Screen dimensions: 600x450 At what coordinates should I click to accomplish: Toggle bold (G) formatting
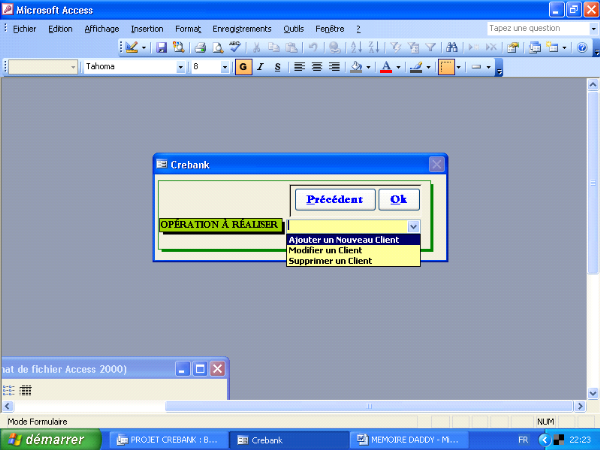coord(243,67)
